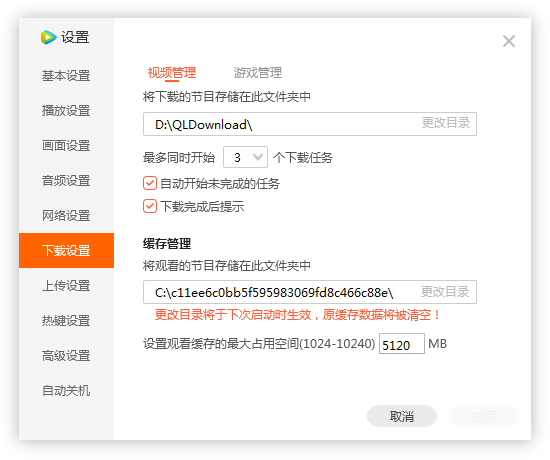This screenshot has width=550, height=460.
Task: Click 更改目录 for cache folder
Action: click(445, 292)
